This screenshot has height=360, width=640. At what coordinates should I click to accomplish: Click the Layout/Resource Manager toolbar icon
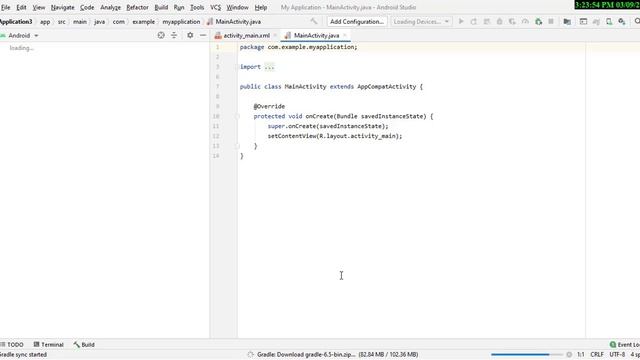point(583,21)
